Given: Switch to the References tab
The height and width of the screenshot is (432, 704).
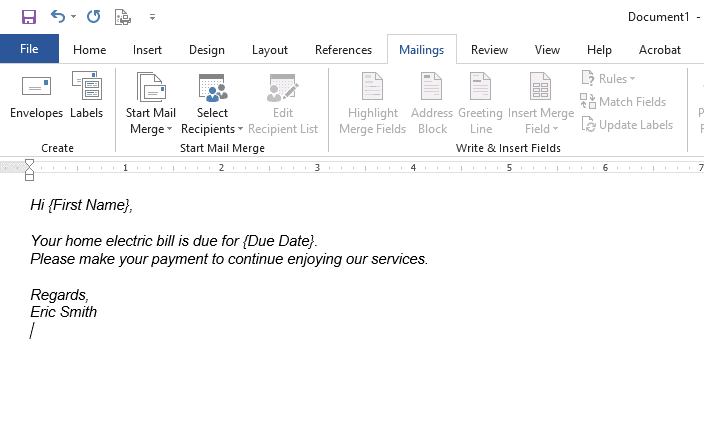Looking at the screenshot, I should point(343,49).
